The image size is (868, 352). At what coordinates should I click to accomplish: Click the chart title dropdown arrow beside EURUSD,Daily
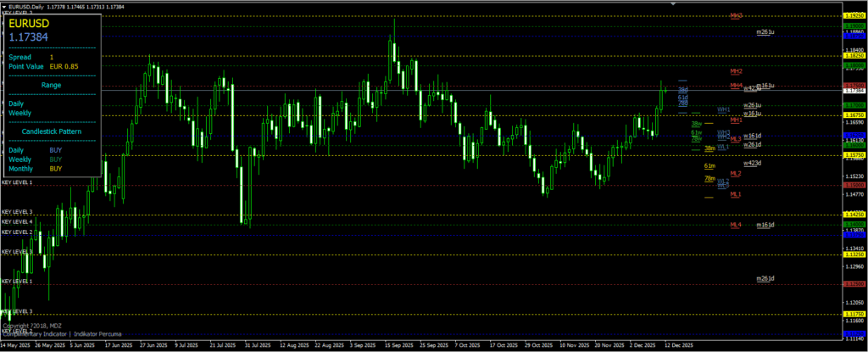coord(3,6)
